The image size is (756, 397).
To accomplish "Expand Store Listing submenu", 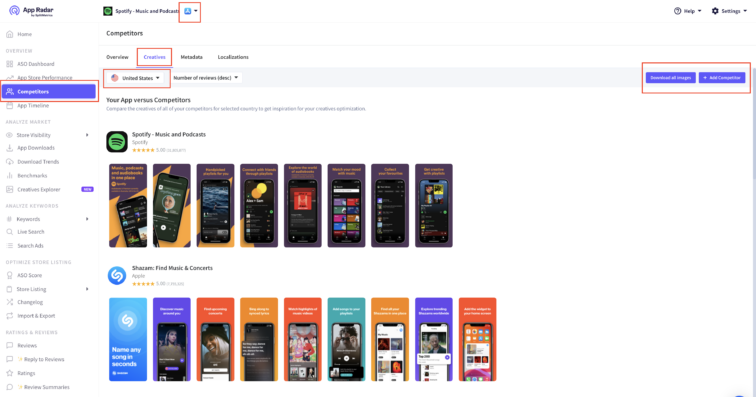I will point(87,289).
